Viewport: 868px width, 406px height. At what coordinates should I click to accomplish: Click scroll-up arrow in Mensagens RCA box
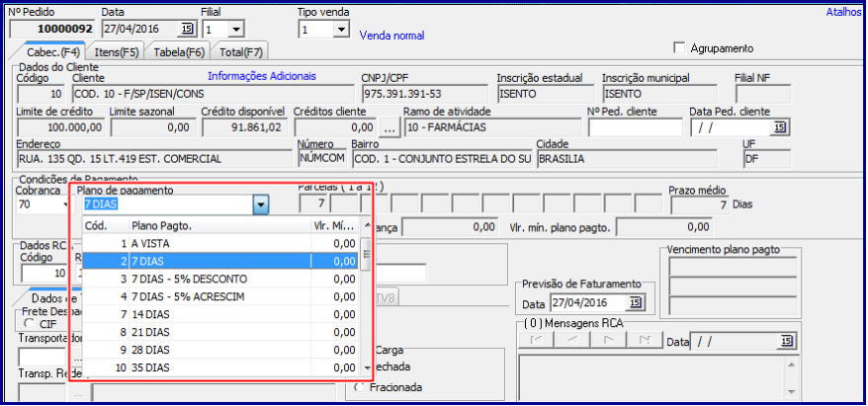791,365
